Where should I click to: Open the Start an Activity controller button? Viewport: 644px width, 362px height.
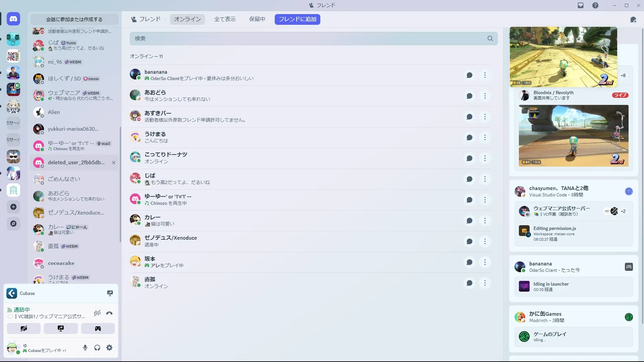click(98, 328)
